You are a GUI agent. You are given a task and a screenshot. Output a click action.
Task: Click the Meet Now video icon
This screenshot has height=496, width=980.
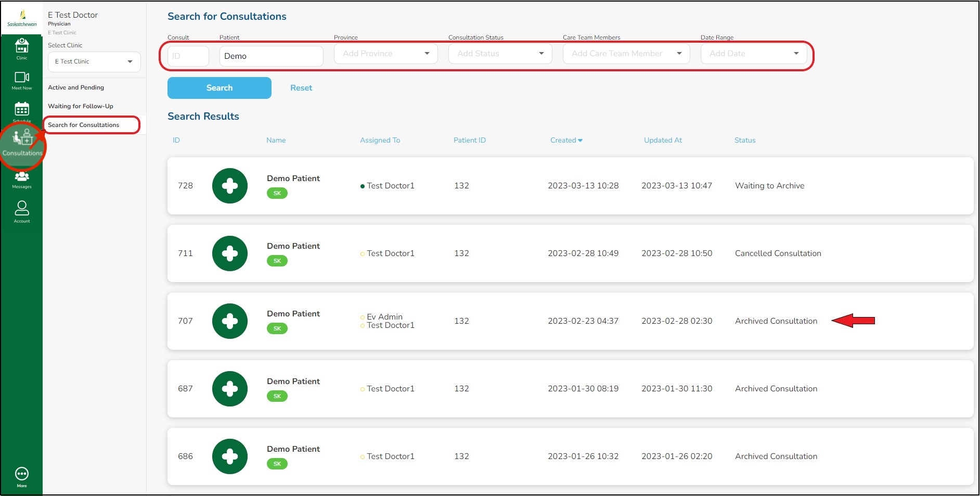tap(21, 80)
